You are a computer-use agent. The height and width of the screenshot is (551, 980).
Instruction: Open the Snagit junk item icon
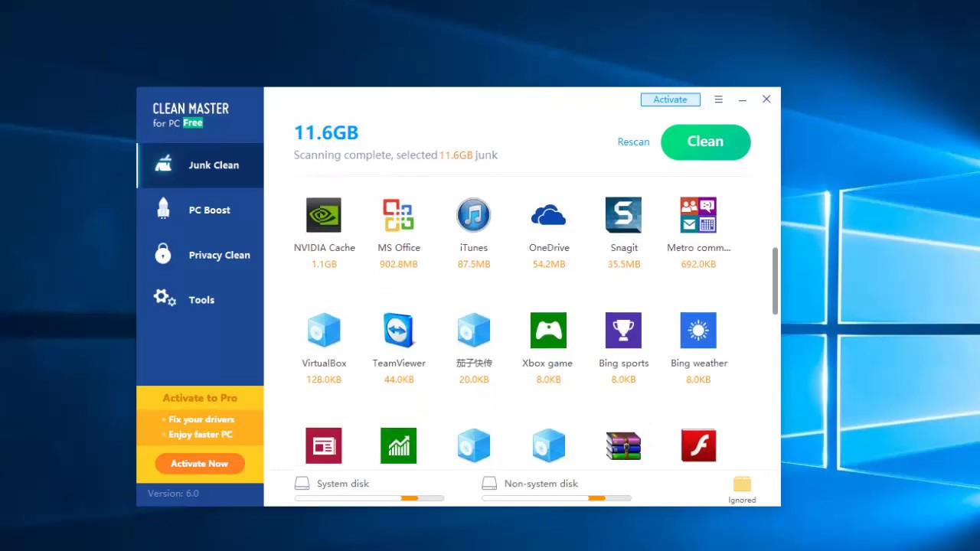click(x=623, y=215)
